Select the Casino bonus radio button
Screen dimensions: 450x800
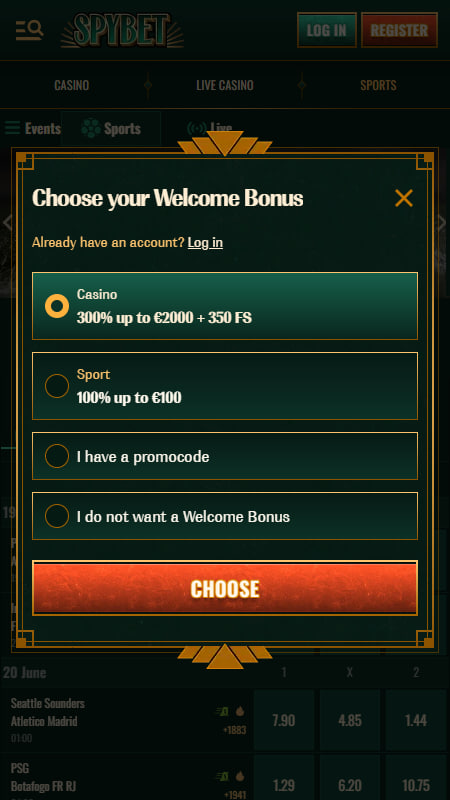coord(57,306)
